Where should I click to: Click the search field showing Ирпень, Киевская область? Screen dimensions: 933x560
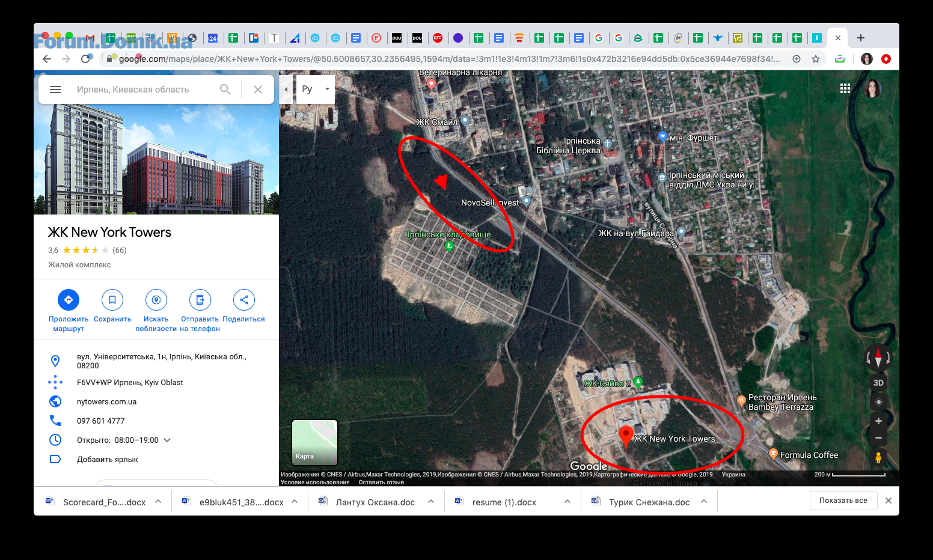click(133, 90)
